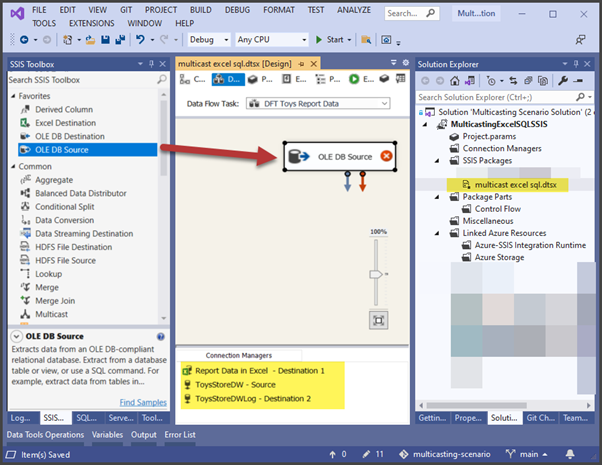
Task: Click the Solution Explorer Properties wrench icon
Action: [563, 81]
